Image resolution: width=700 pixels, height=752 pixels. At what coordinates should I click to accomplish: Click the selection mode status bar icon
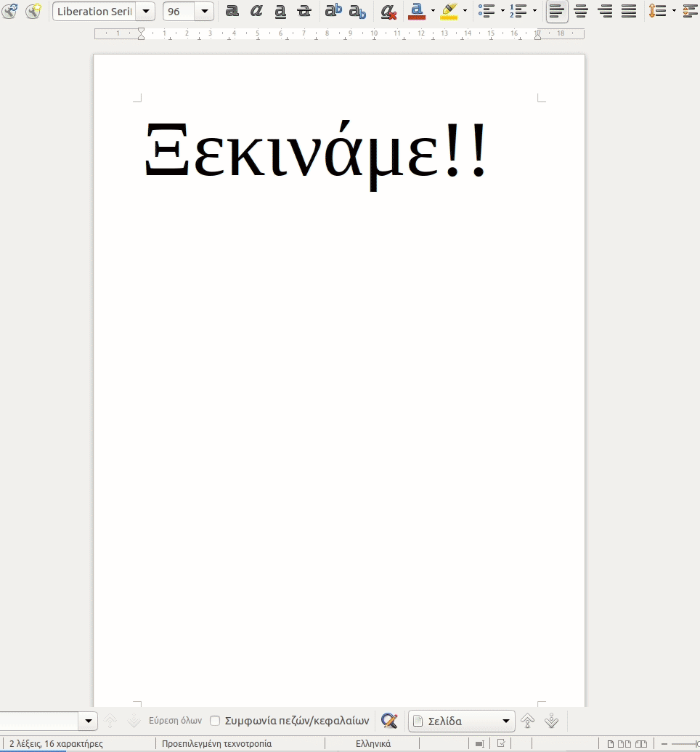tap(501, 744)
